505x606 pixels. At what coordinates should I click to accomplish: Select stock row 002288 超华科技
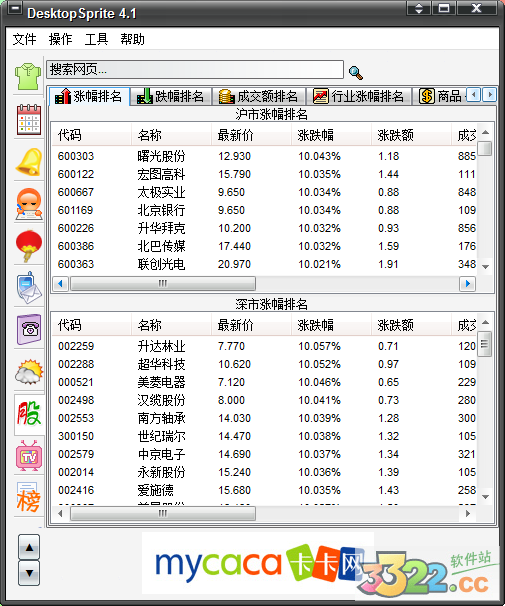265,364
